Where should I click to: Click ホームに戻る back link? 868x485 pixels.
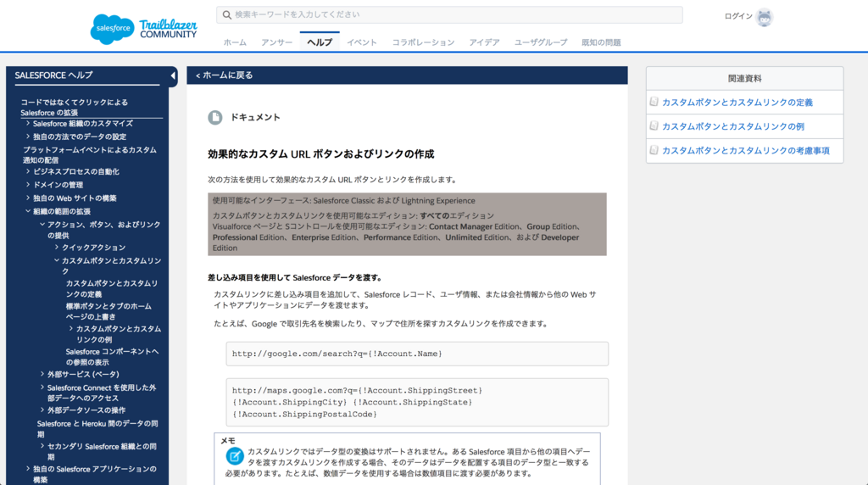coord(224,75)
